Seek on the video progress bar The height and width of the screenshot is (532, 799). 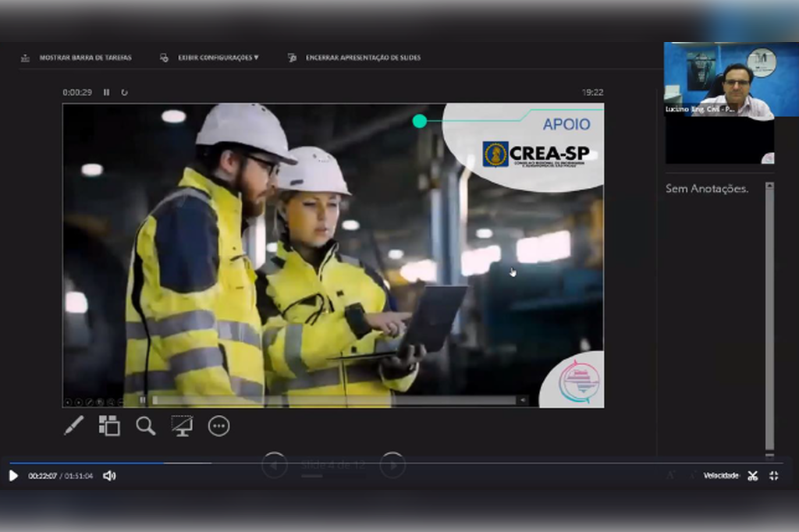pyautogui.click(x=390, y=463)
